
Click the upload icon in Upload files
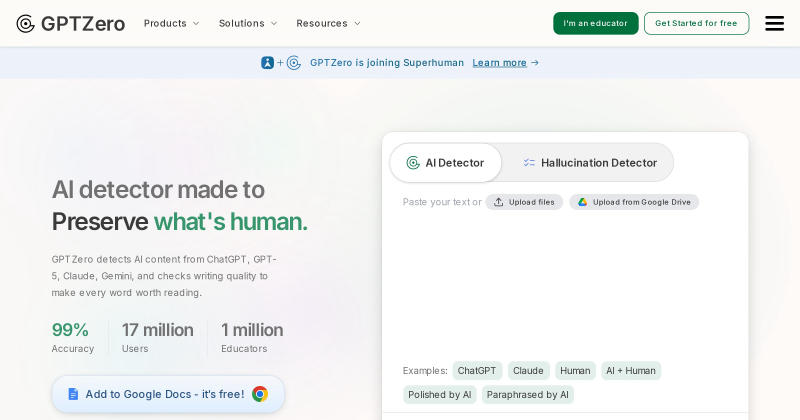point(499,202)
